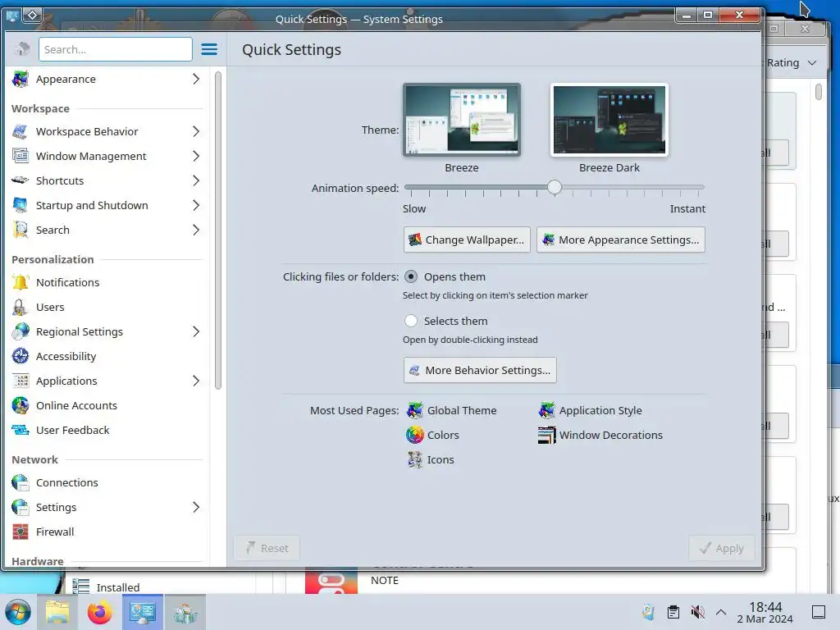Click the Regional Settings globe icon

[21, 331]
